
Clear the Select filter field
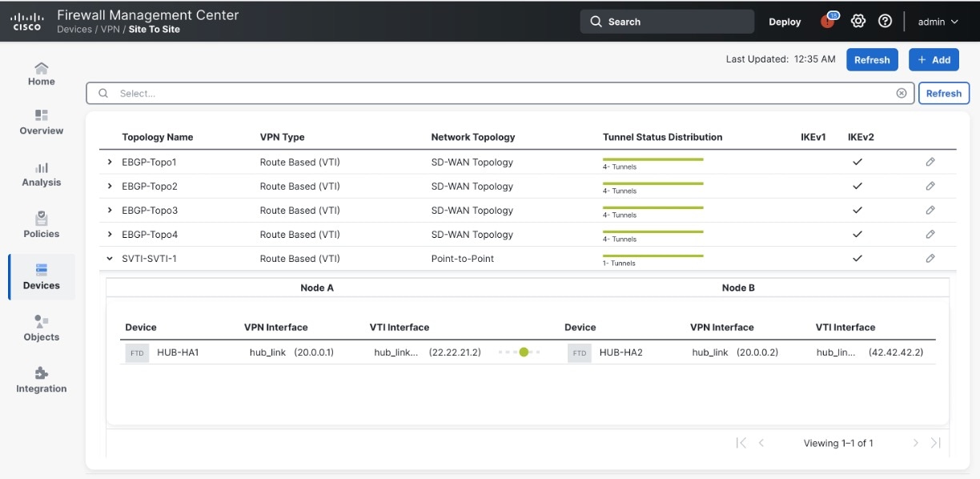click(902, 93)
